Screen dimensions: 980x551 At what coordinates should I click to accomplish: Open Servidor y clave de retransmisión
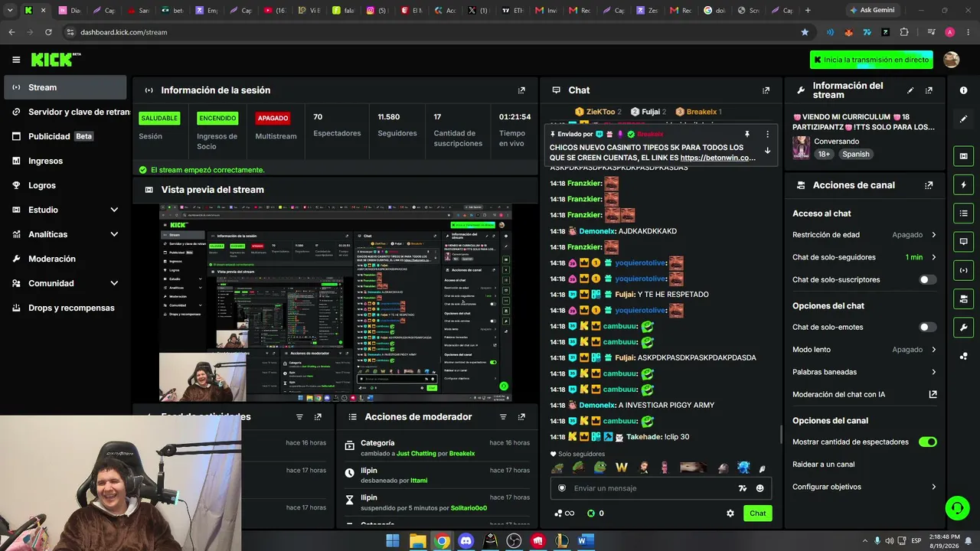pos(65,112)
